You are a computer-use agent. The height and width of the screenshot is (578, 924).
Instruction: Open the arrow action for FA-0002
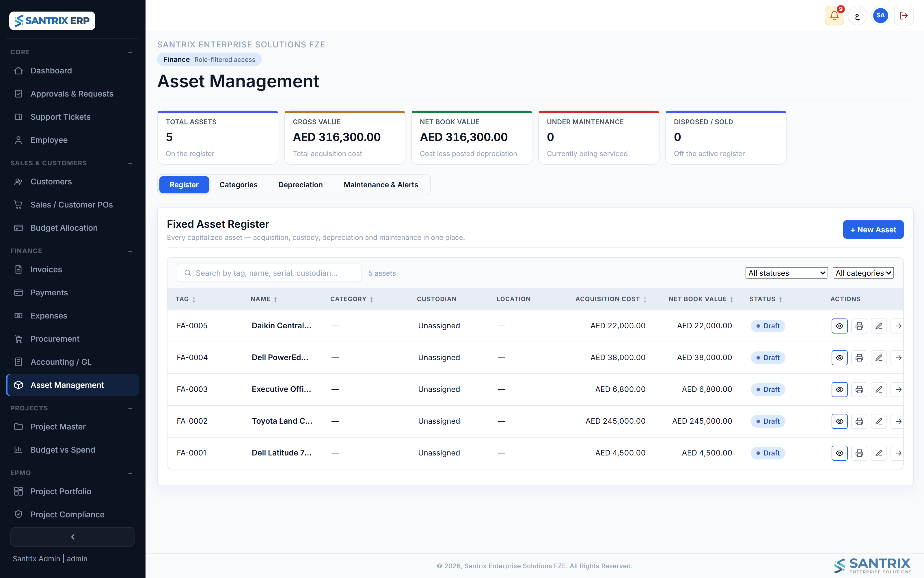[x=897, y=421]
